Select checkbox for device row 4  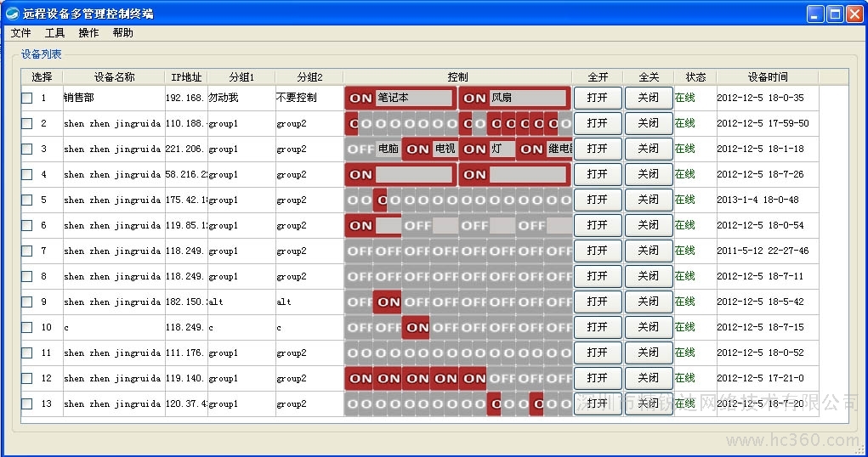click(26, 174)
